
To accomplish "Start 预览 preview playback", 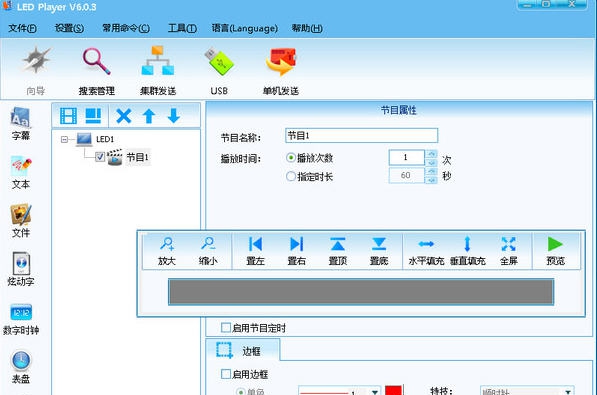I will [555, 251].
